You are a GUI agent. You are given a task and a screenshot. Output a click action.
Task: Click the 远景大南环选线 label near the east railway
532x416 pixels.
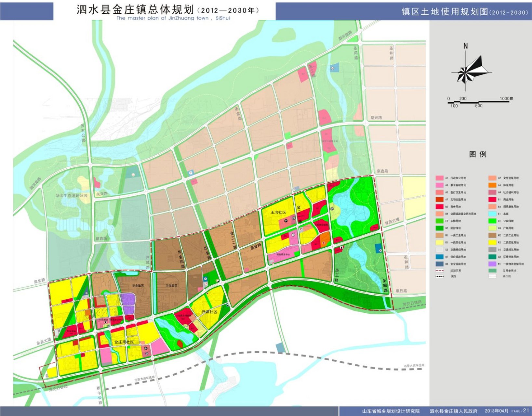414,365
